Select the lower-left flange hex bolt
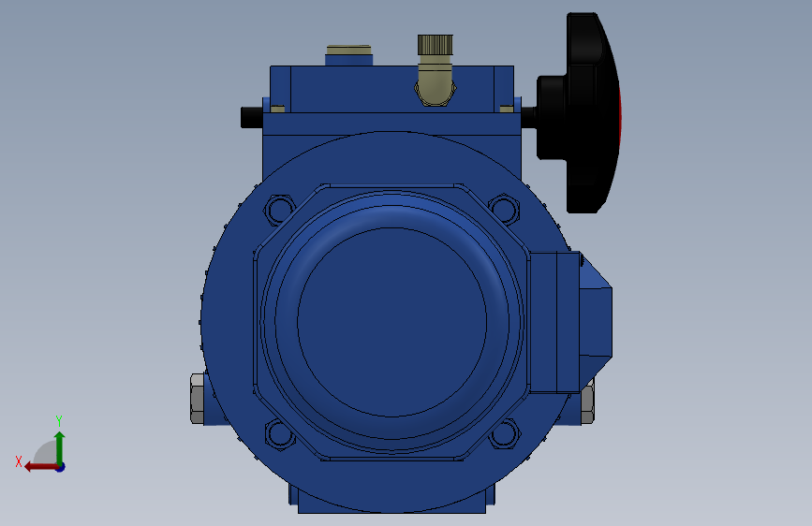This screenshot has height=526, width=812. coord(280,434)
